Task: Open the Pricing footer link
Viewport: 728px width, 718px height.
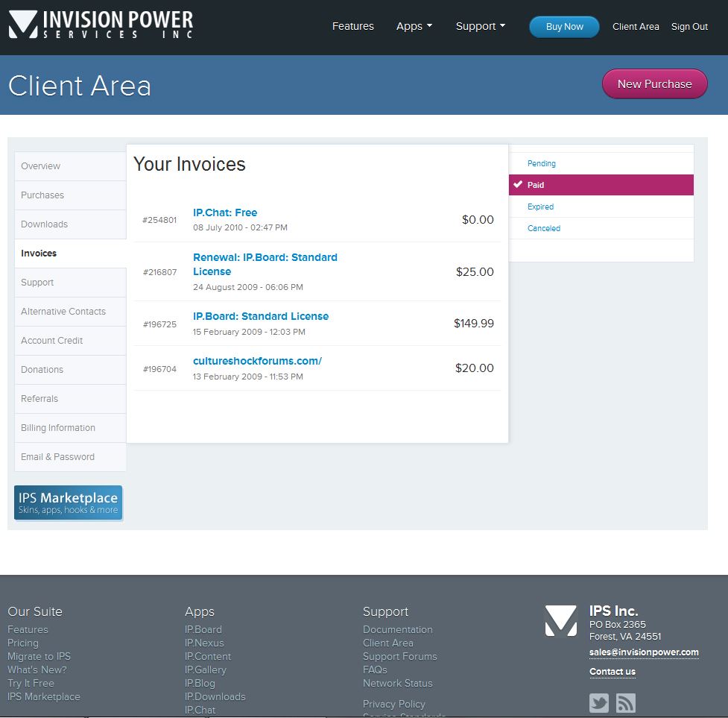Action: pos(23,643)
